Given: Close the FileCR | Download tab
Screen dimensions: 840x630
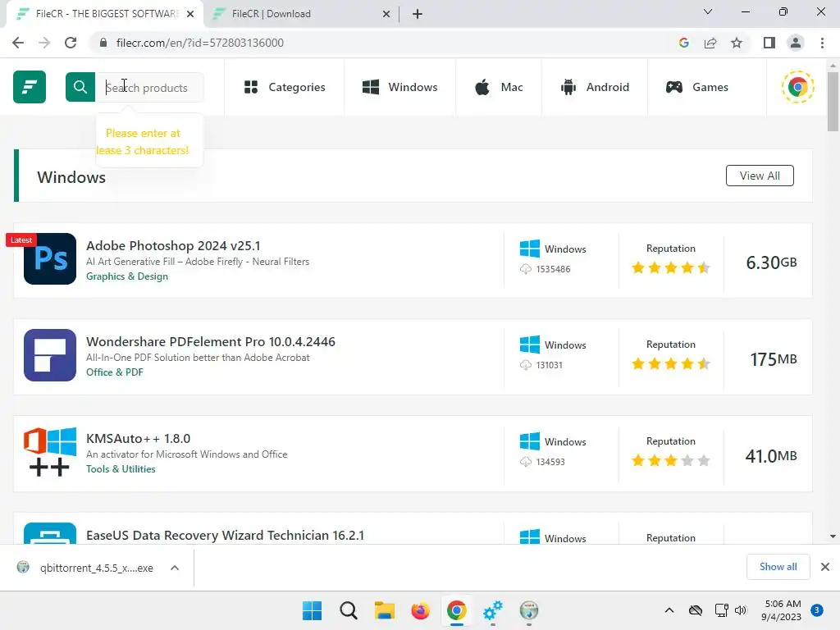Looking at the screenshot, I should click(x=386, y=14).
